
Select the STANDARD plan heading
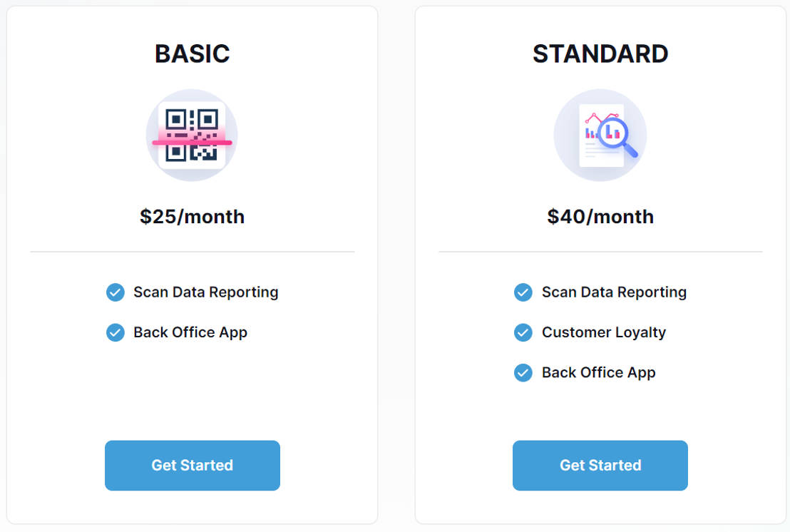[600, 53]
